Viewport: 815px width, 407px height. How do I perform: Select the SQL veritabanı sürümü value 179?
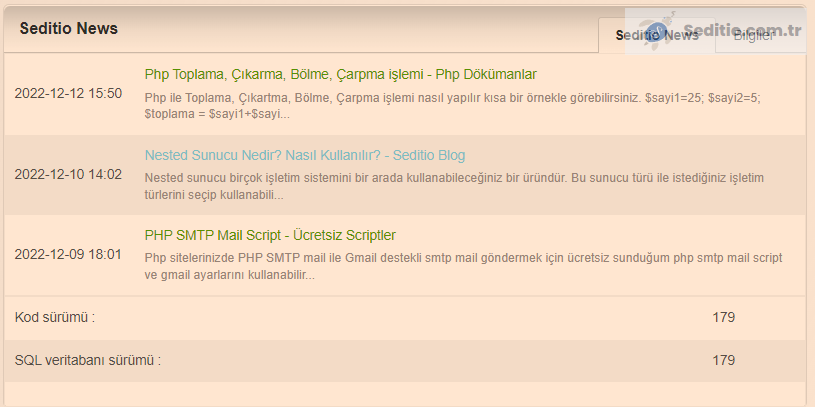[724, 360]
